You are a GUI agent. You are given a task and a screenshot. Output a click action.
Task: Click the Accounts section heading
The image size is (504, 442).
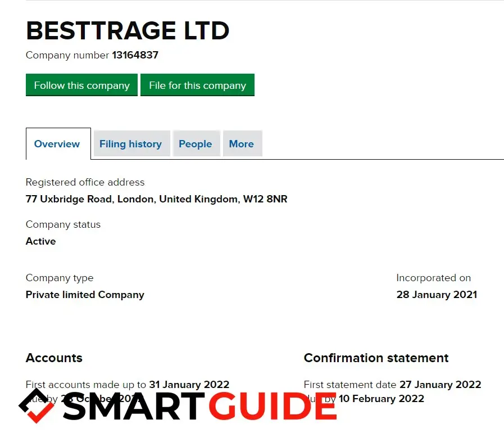pos(54,358)
